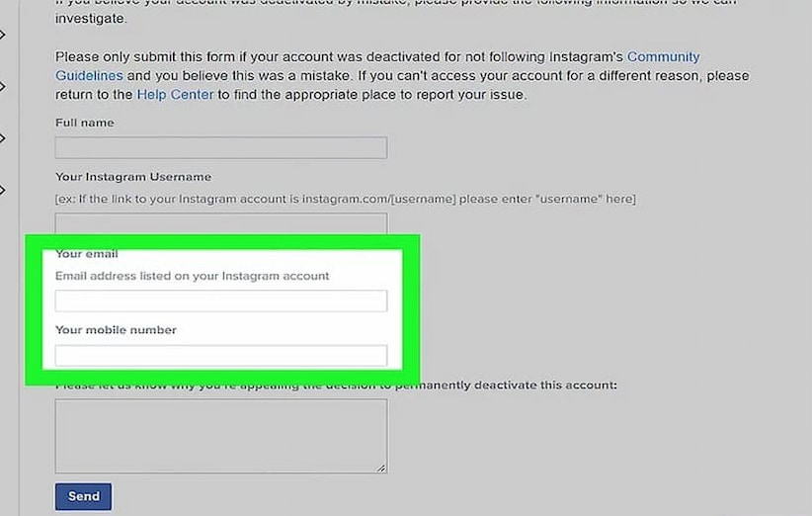Select the mobile number input field

pos(220,355)
